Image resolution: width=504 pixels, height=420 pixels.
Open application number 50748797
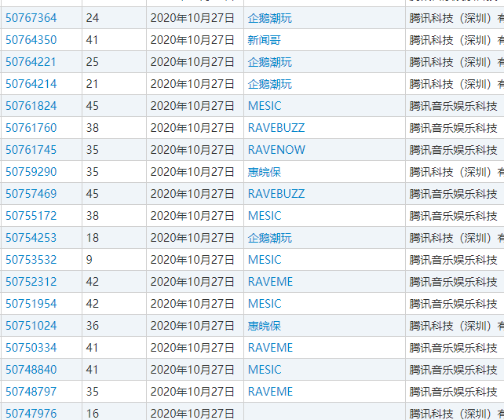coord(31,392)
